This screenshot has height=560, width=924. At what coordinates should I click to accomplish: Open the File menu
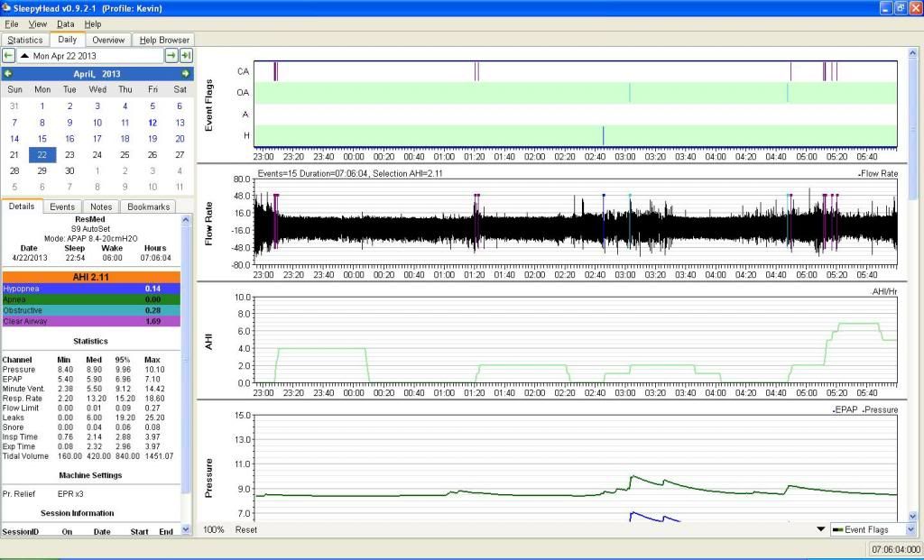[x=12, y=23]
